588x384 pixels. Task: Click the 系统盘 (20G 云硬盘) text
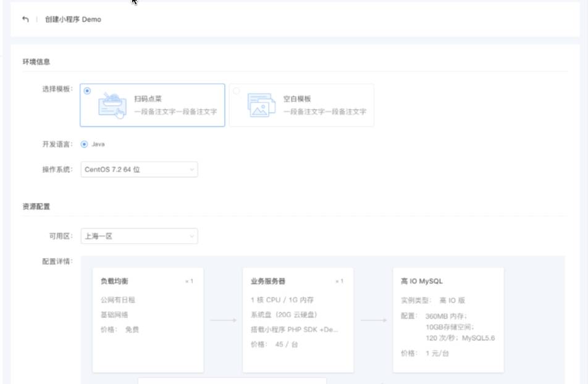point(284,315)
